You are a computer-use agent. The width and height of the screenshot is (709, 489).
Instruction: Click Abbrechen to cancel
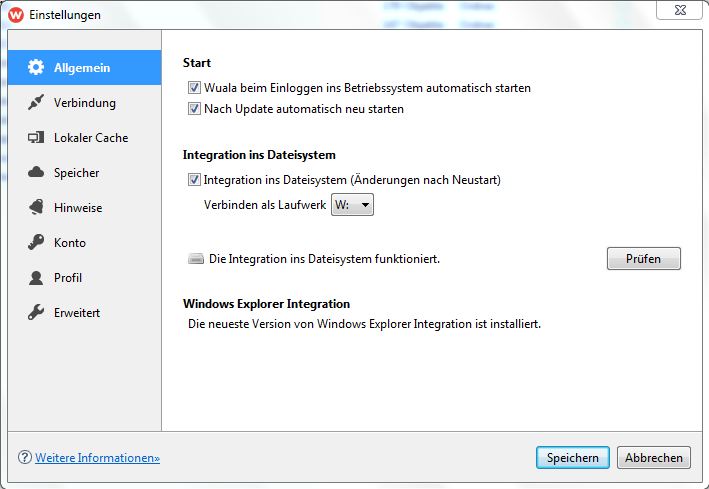coord(653,457)
